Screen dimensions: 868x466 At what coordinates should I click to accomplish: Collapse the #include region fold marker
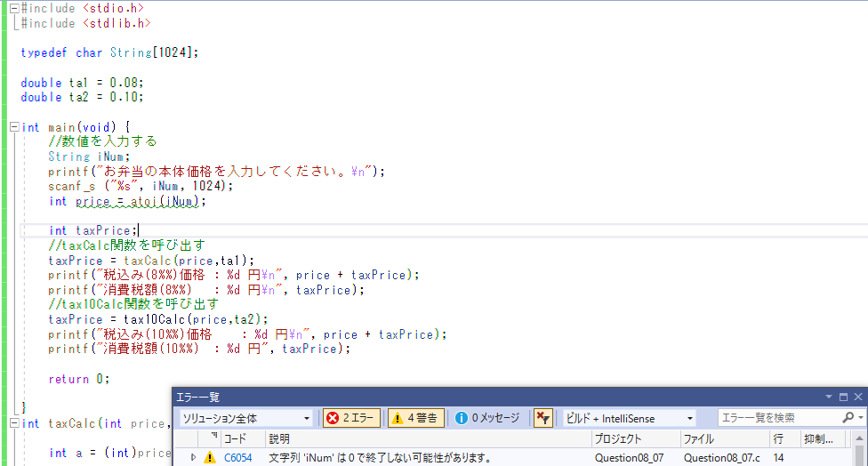(x=13, y=8)
